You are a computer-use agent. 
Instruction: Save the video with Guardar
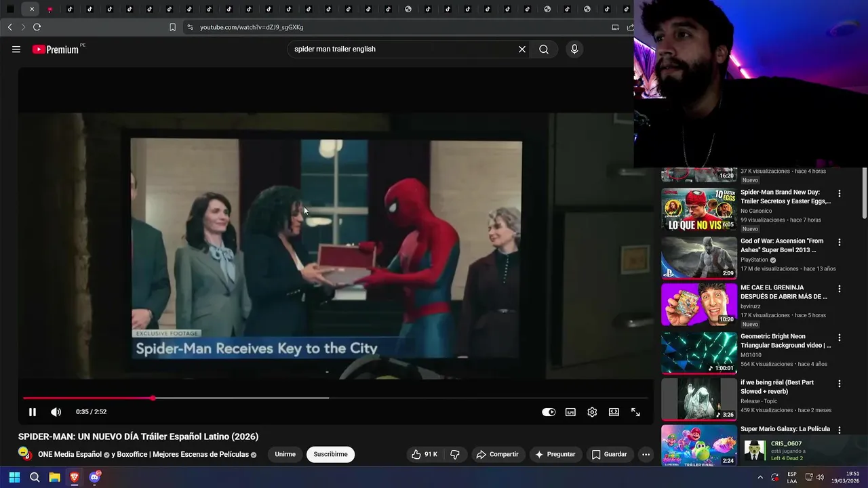pyautogui.click(x=609, y=454)
